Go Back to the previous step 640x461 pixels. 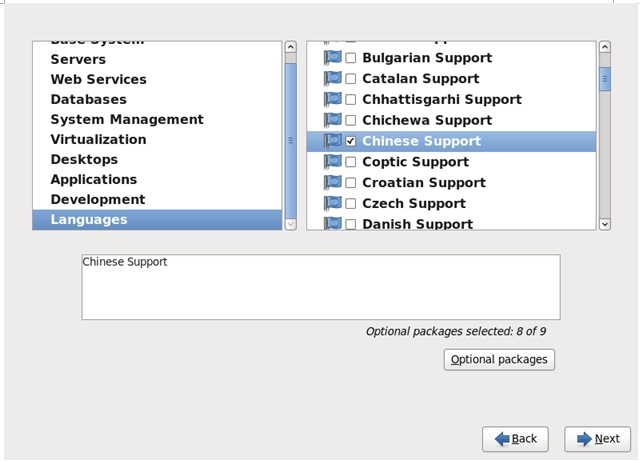click(x=515, y=439)
